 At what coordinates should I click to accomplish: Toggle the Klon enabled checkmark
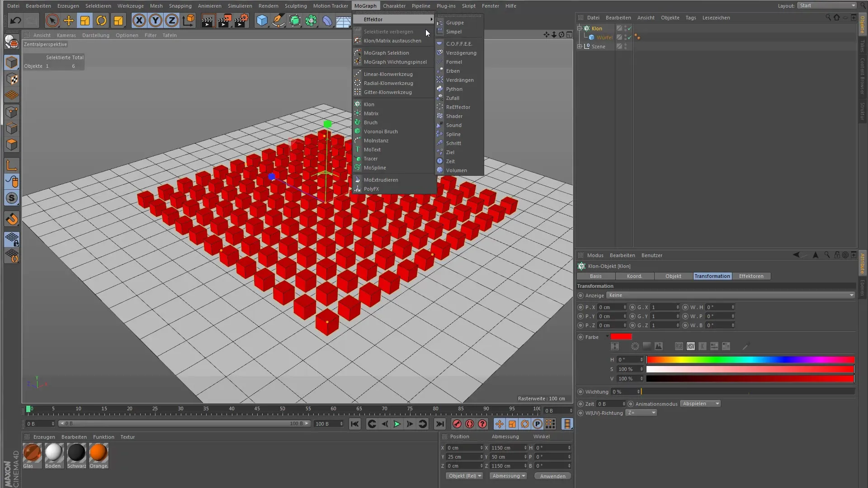pyautogui.click(x=629, y=28)
